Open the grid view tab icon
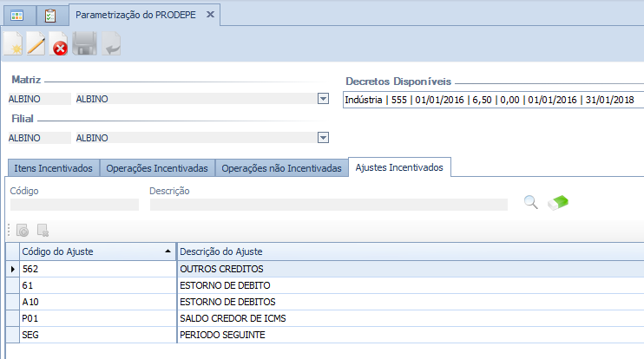Screen dimensions: 644x359 point(16,16)
